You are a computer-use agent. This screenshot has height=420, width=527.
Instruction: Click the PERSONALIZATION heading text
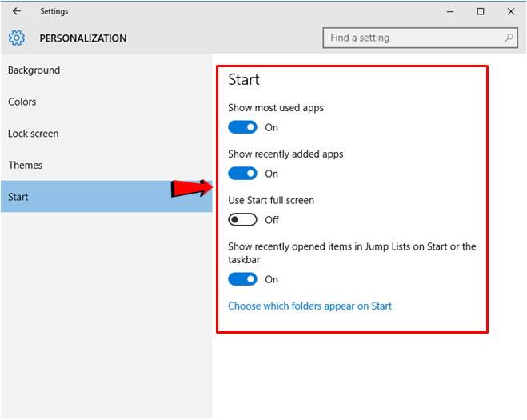pos(83,38)
